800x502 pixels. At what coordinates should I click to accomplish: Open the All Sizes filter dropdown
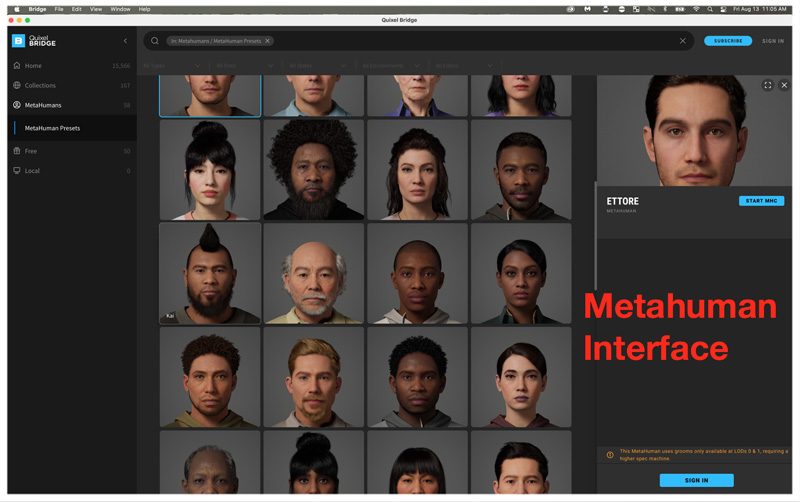(x=243, y=66)
